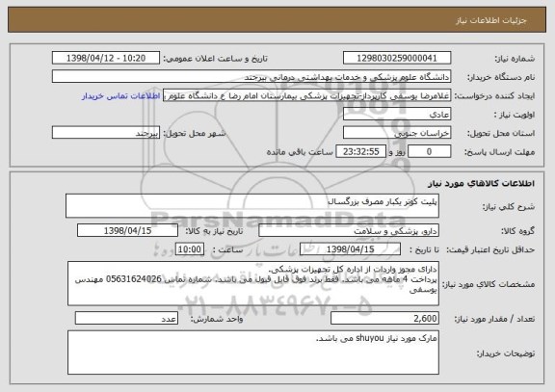555x392 pixels.
Task: Click the ساعت باقی مانده text
Action: pyautogui.click(x=300, y=152)
